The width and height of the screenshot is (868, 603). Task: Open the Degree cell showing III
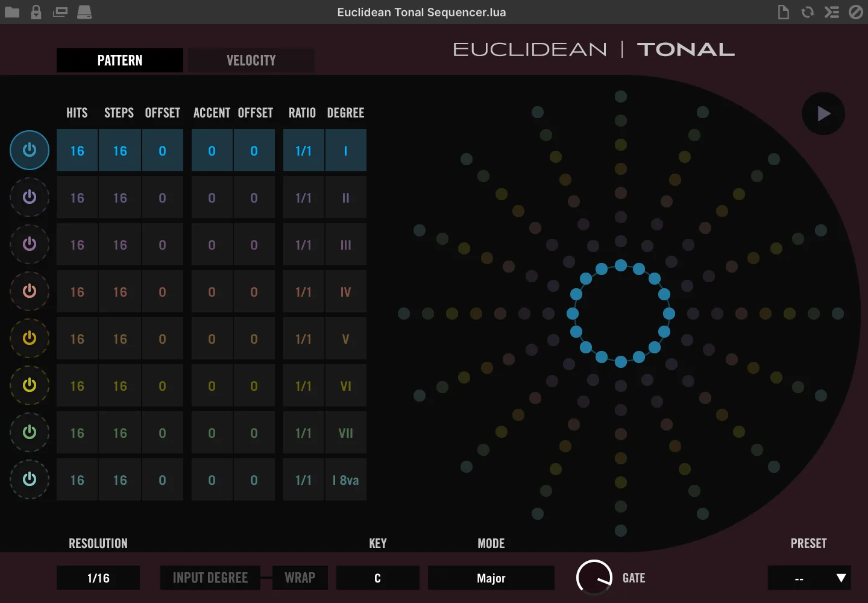(x=346, y=244)
